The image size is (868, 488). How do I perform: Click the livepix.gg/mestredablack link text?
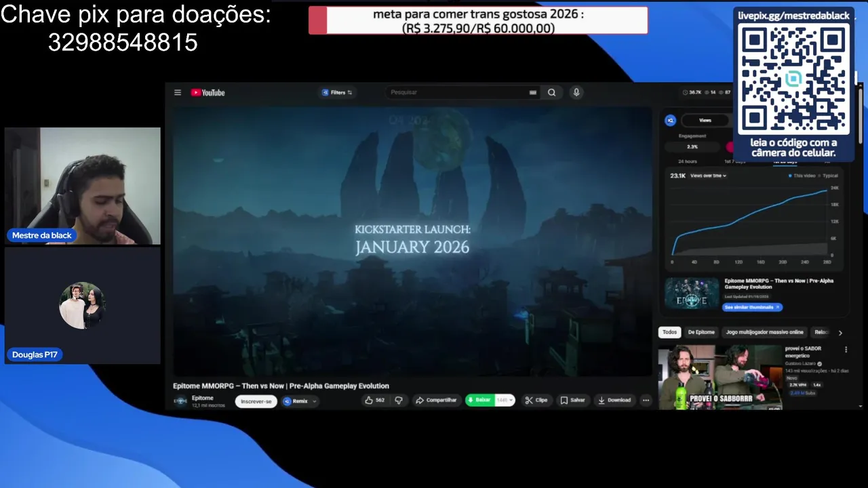793,16
